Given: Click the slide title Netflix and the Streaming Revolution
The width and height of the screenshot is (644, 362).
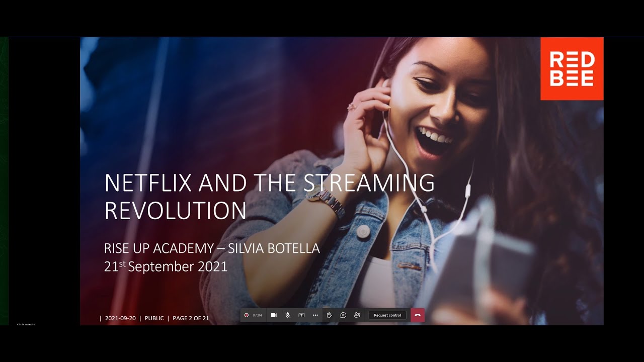Looking at the screenshot, I should pos(270,197).
